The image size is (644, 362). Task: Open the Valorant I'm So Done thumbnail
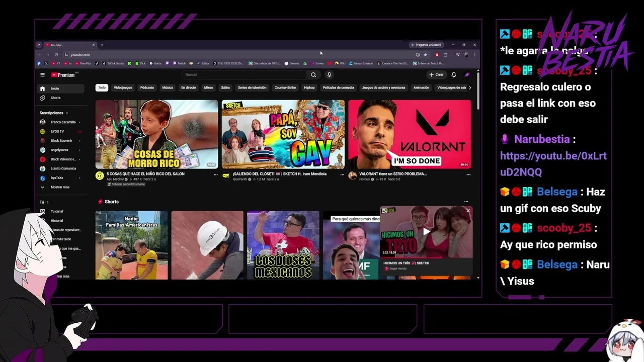click(x=410, y=134)
